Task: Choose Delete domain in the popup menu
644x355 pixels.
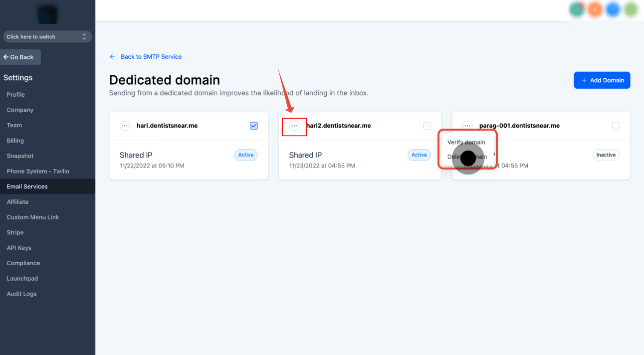Action: (x=466, y=157)
